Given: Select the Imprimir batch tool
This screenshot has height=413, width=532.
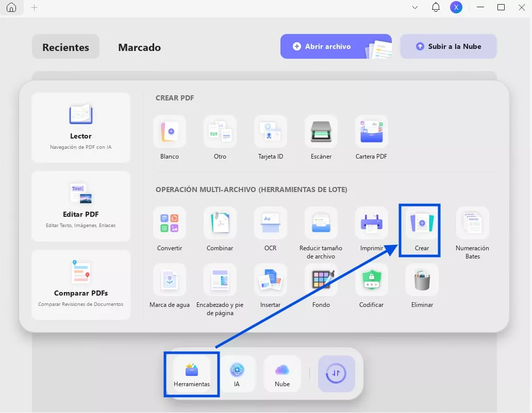Looking at the screenshot, I should tap(372, 223).
